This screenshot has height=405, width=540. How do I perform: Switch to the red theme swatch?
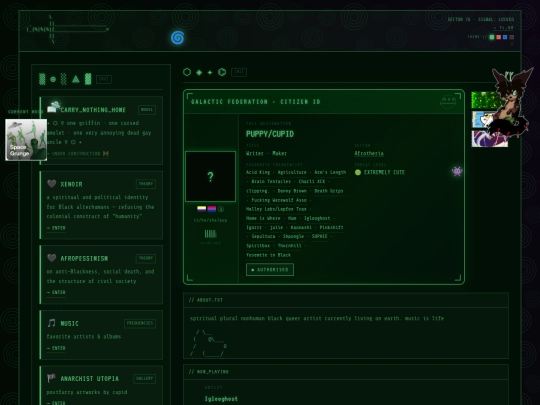pos(498,37)
